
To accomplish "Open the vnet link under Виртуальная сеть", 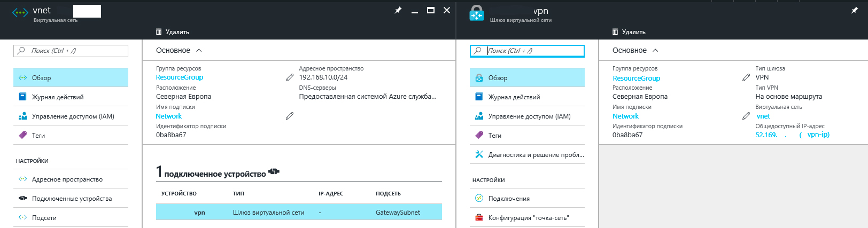I will [763, 116].
